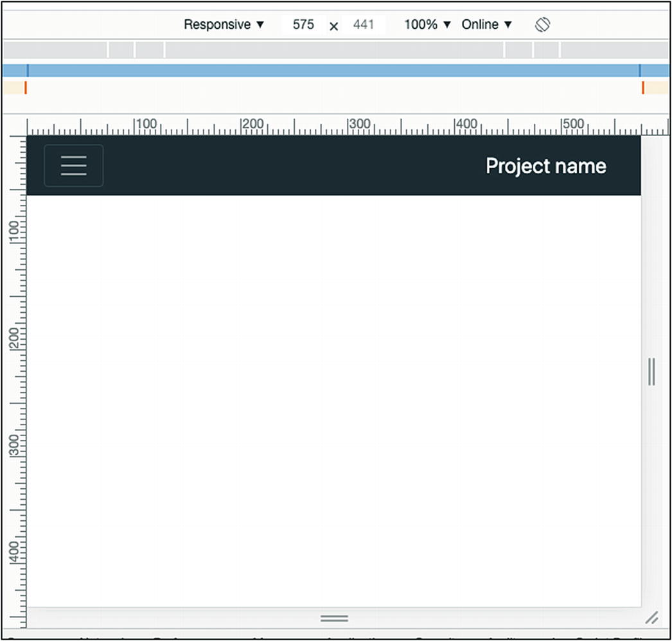This screenshot has height=641, width=672.
Task: Select the rightmost gray device-width segment
Action: click(x=614, y=49)
